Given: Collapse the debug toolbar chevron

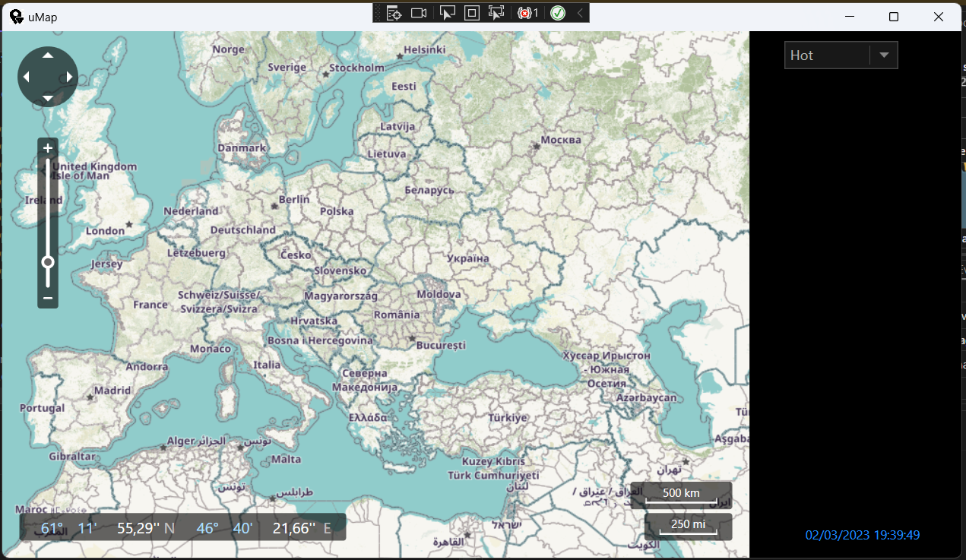Looking at the screenshot, I should (x=580, y=13).
